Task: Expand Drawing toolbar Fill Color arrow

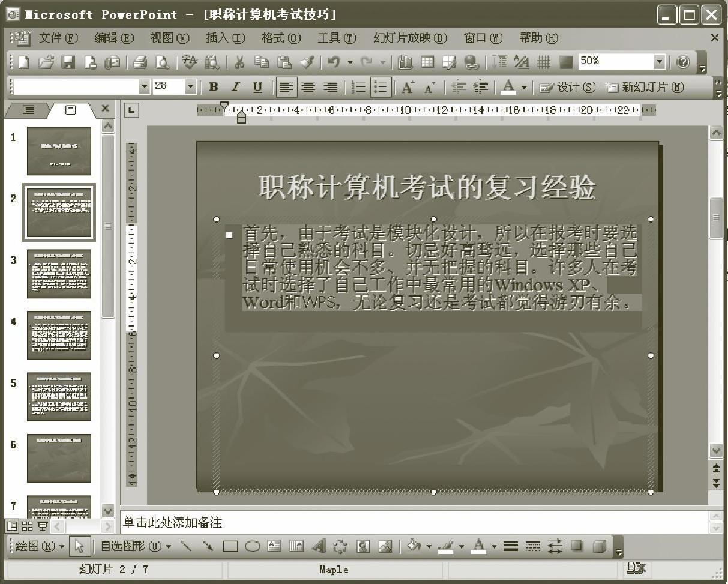Action: pos(429,546)
